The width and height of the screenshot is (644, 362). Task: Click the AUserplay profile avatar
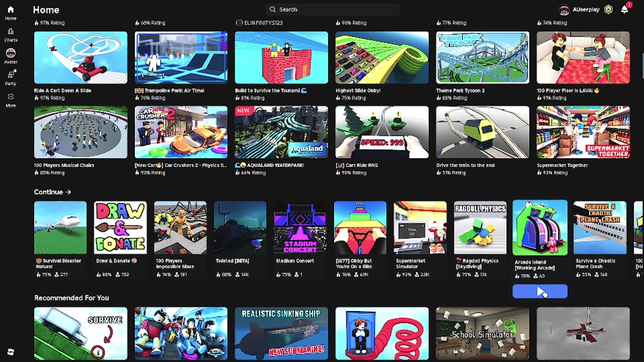[x=564, y=10]
